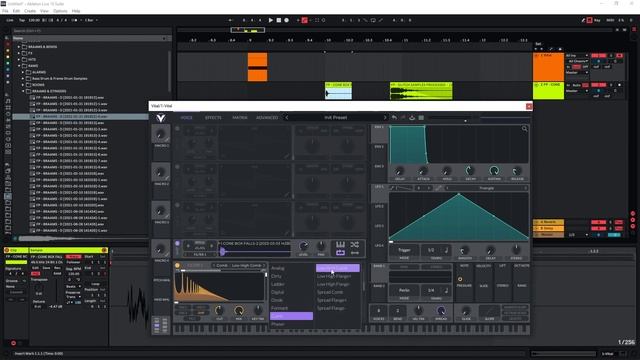
Task: Toggle Filter 1 power button
Action: (x=177, y=265)
